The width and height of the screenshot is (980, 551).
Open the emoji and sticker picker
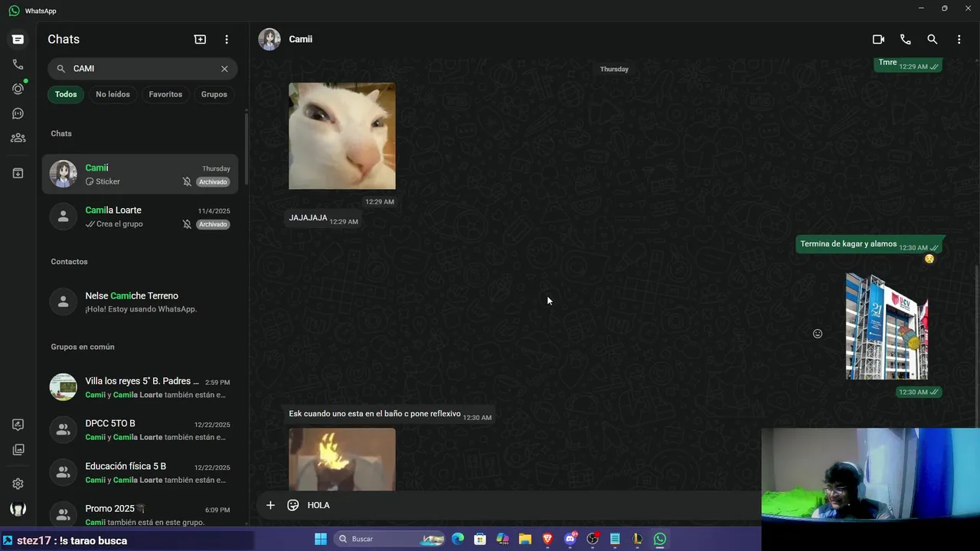(x=292, y=505)
